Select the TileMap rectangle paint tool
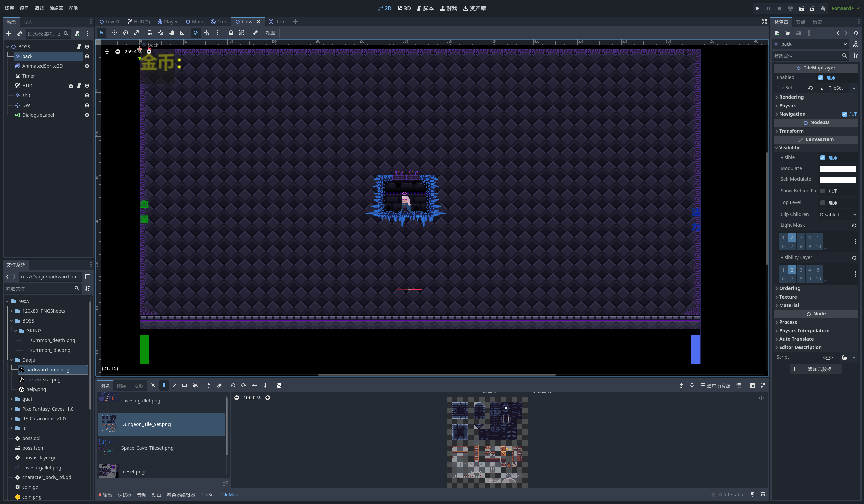Screen dimensions: 864x504 (x=184, y=386)
